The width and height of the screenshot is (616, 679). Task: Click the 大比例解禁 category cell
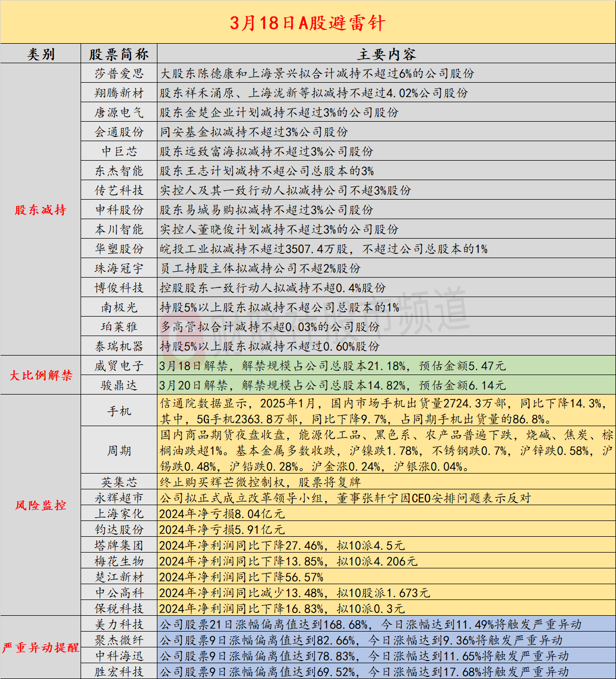tap(41, 375)
